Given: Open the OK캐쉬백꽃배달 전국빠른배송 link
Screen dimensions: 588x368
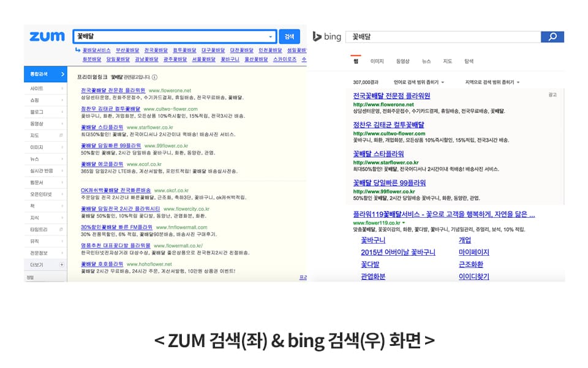Looking at the screenshot, I should point(115,190).
